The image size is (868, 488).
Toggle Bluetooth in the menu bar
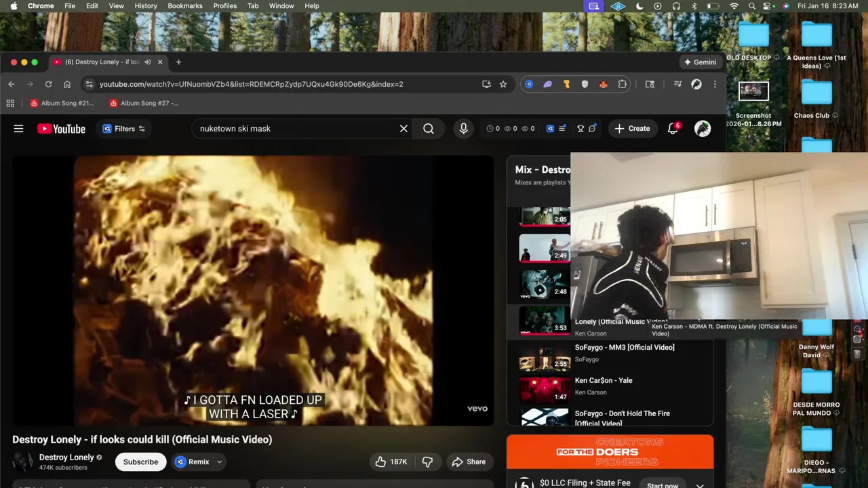pos(694,6)
